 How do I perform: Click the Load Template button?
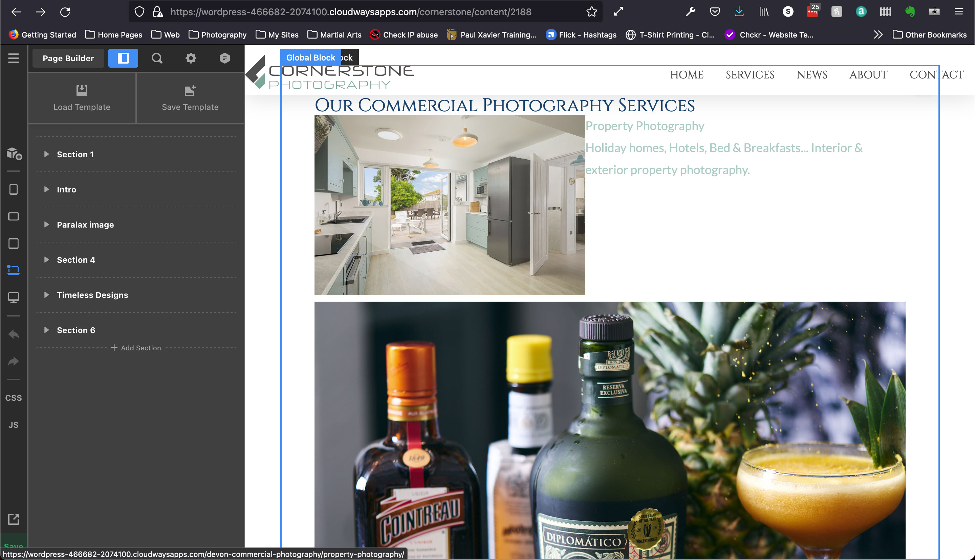pos(82,98)
